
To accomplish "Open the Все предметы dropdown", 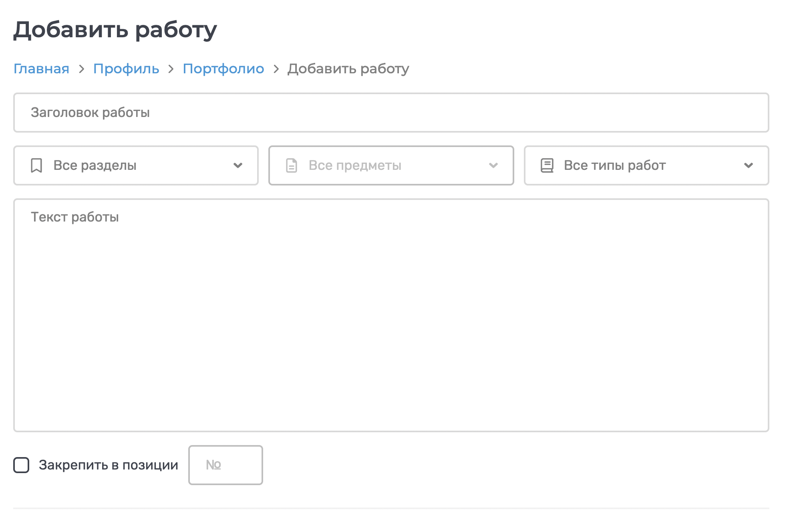I will [391, 165].
